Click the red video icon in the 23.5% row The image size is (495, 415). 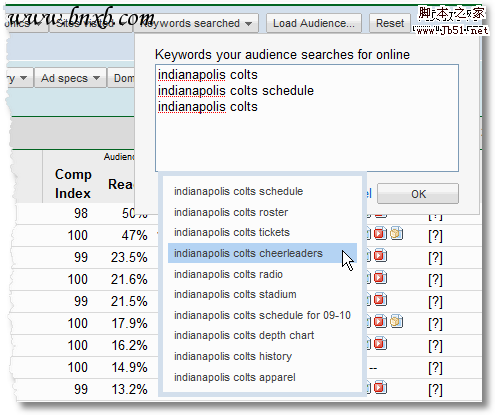click(x=380, y=255)
